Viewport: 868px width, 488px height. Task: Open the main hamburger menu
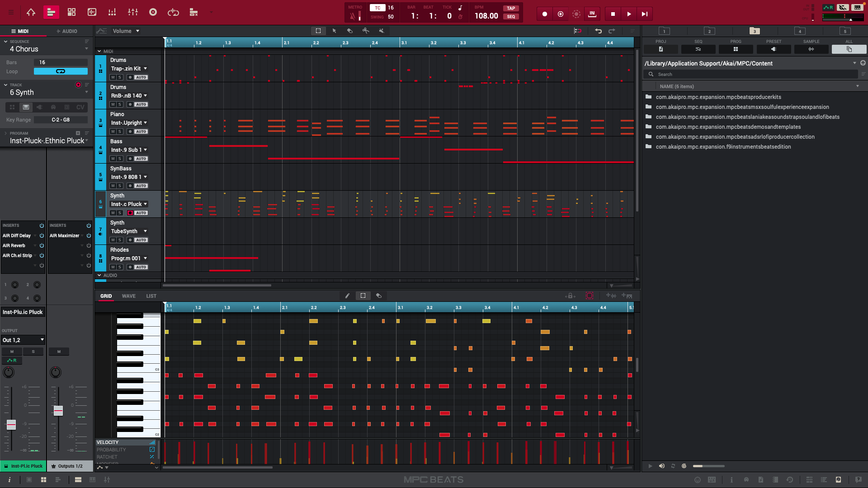pos(11,12)
